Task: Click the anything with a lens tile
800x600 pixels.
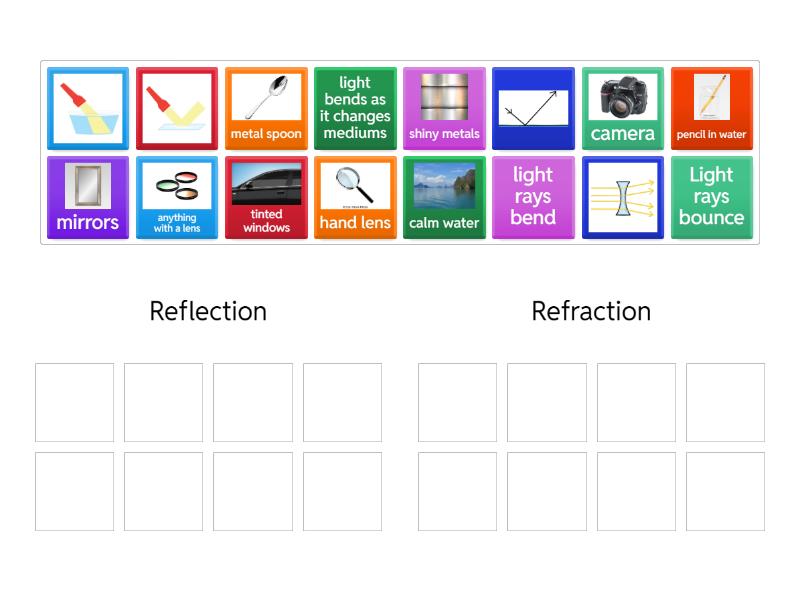Action: (177, 198)
